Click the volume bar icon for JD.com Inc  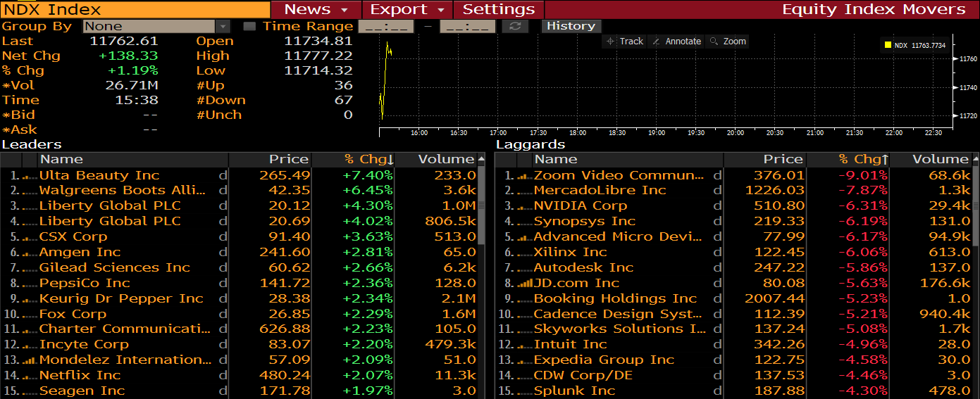[524, 284]
